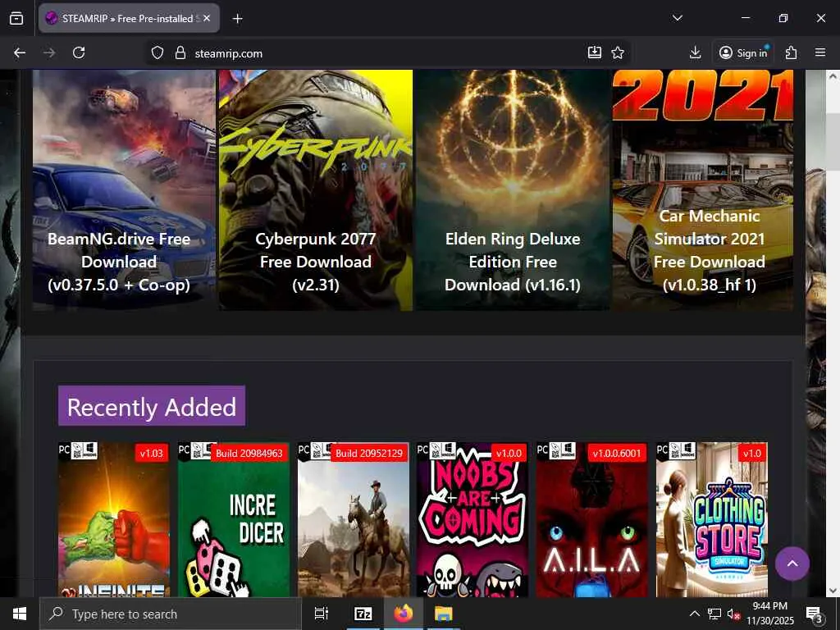Viewport: 840px width, 630px height.
Task: Go back to previous page
Action: coord(20,52)
